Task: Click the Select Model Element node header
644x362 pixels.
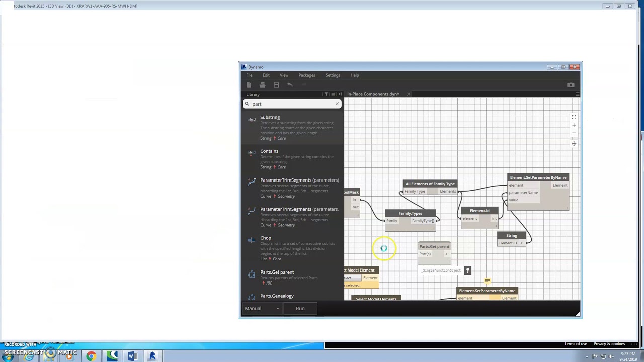Action: [x=361, y=270]
